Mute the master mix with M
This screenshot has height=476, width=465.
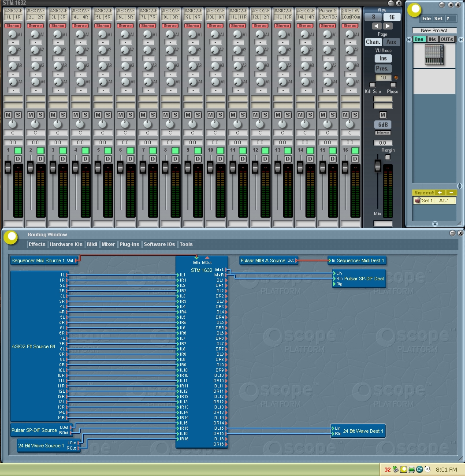click(x=383, y=115)
